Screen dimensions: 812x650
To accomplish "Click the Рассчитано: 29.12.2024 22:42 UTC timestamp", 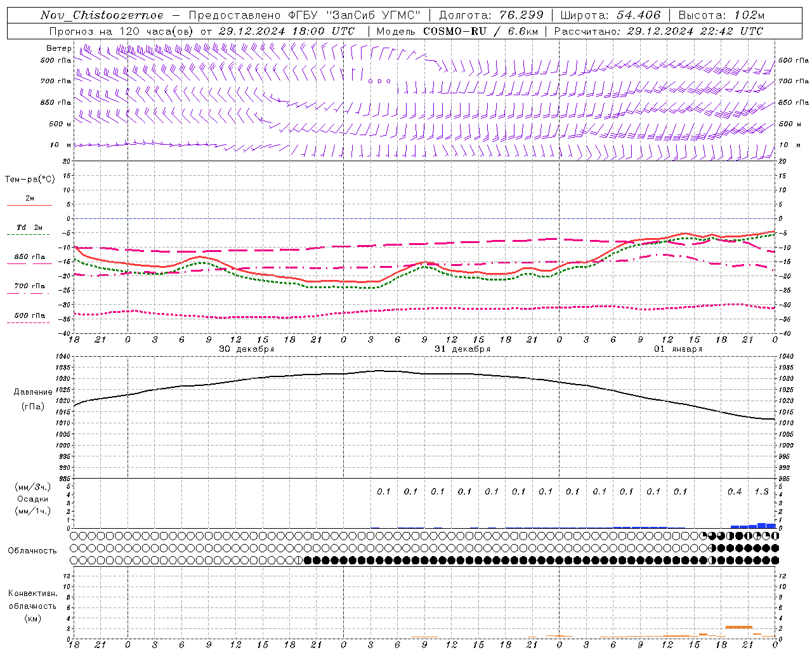I will pos(658,31).
